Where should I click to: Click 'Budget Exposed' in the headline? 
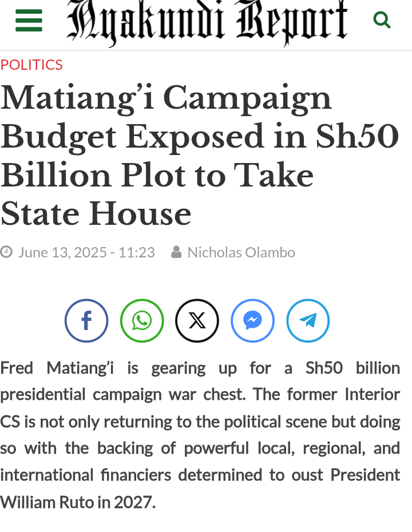(x=132, y=137)
